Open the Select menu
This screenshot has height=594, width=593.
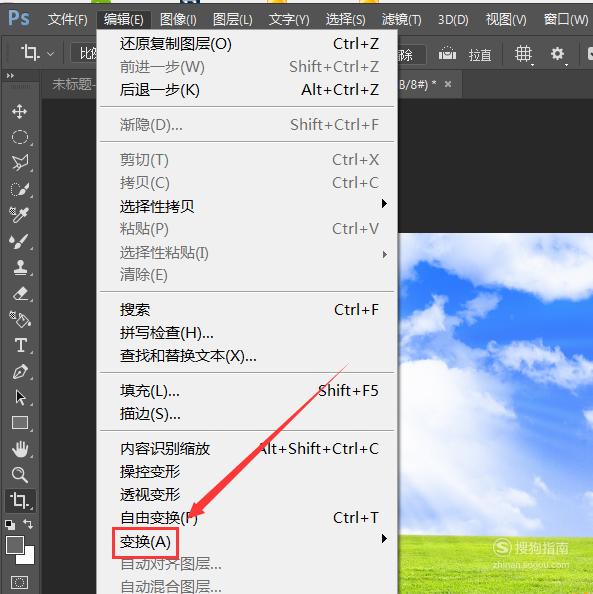click(x=345, y=19)
